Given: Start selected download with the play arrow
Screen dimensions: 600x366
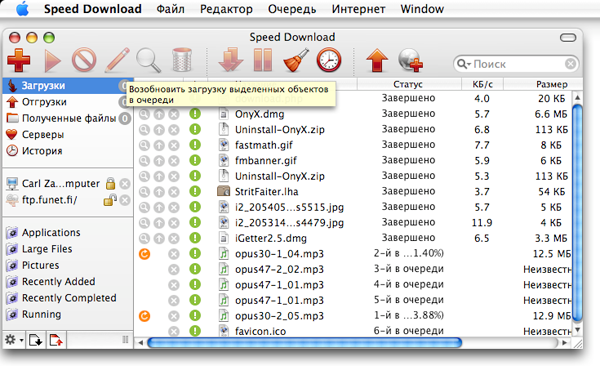Looking at the screenshot, I should tap(52, 61).
